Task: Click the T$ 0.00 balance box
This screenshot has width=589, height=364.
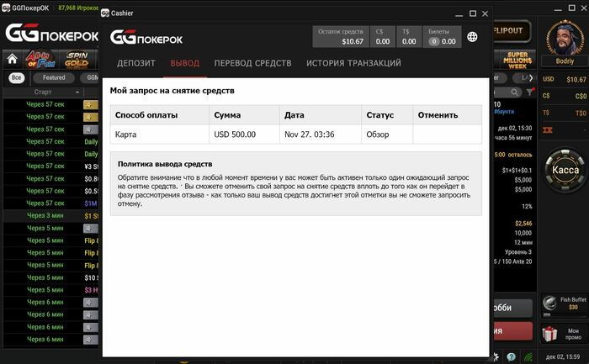Action: [409, 36]
